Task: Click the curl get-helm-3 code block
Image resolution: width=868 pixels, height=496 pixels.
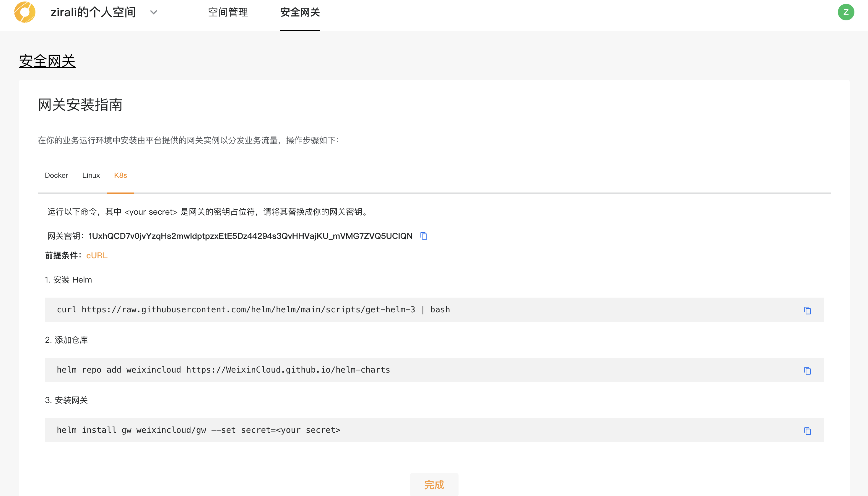Action: [x=253, y=310]
